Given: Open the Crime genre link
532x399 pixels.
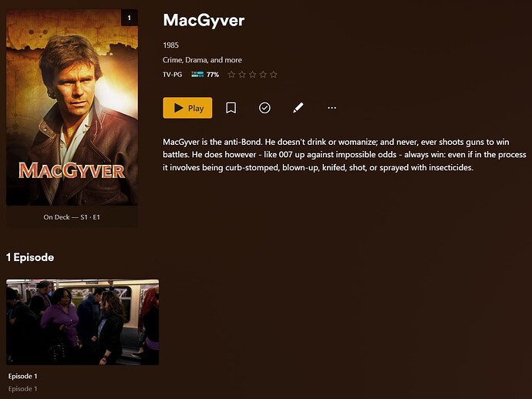Looking at the screenshot, I should click(x=173, y=60).
